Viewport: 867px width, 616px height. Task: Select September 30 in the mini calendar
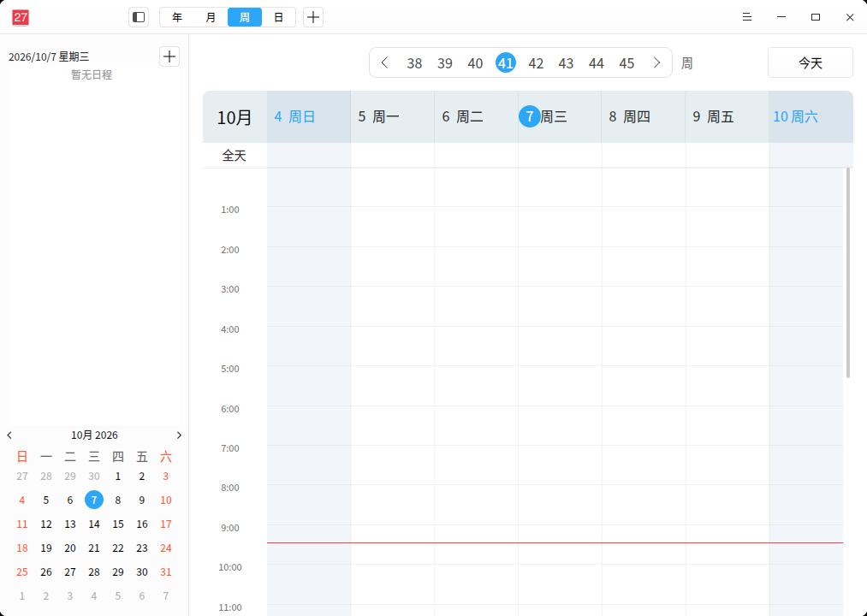(94, 476)
